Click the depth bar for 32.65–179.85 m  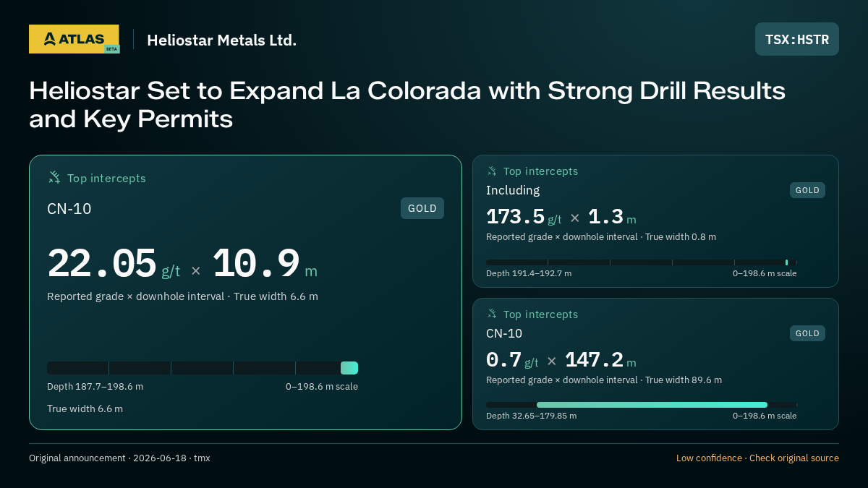(642, 405)
